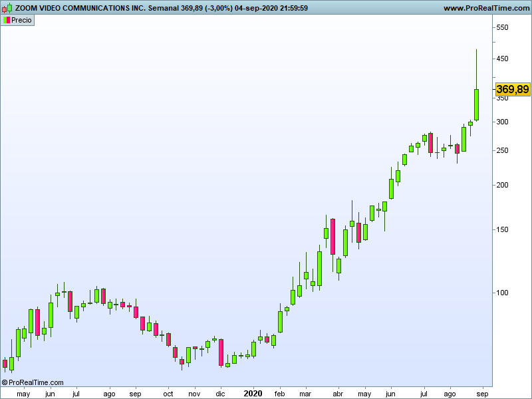
Task: Open the www.ProRealTime.com link
Action: click(x=485, y=8)
